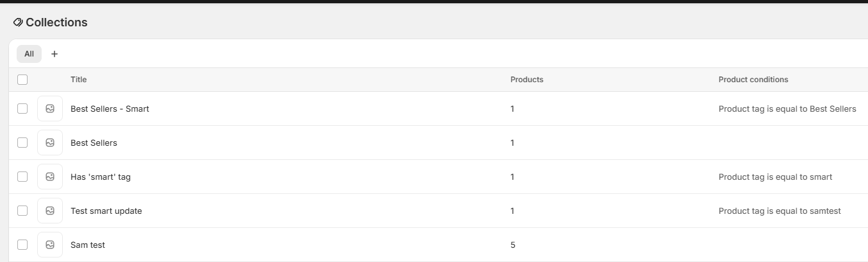The image size is (868, 262).
Task: Sort by the Title column header
Action: [x=78, y=80]
